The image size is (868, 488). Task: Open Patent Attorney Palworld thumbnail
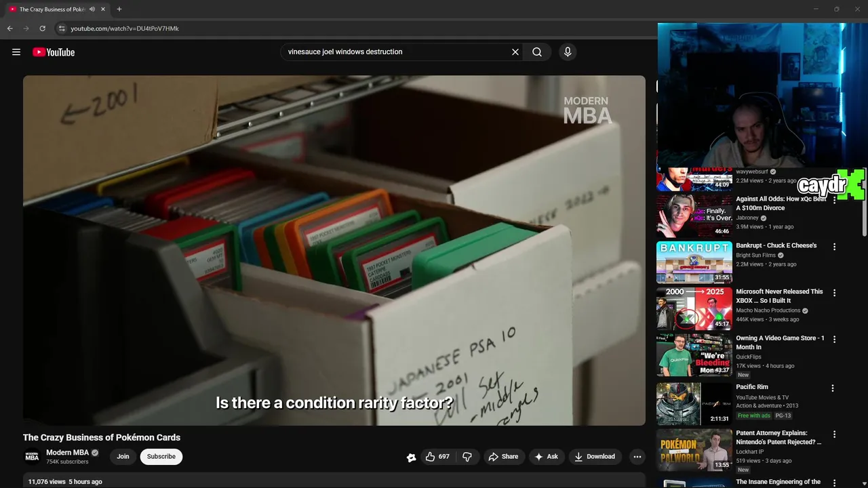(x=694, y=449)
